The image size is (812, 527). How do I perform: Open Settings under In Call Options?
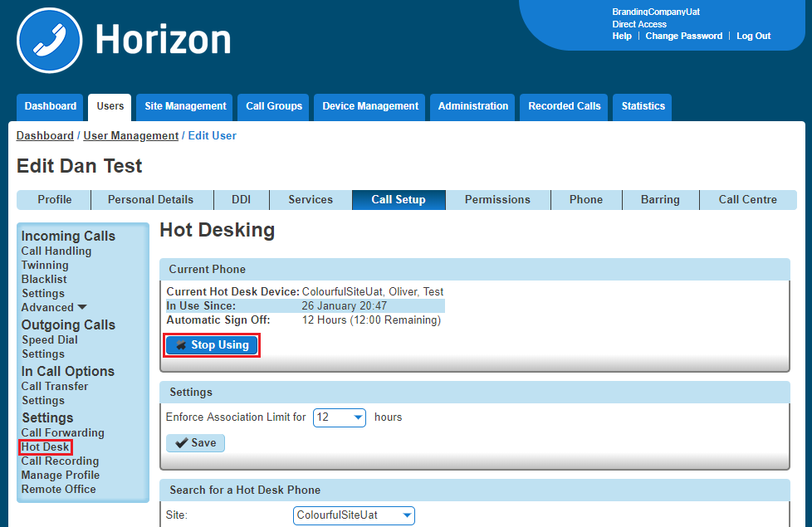point(43,401)
